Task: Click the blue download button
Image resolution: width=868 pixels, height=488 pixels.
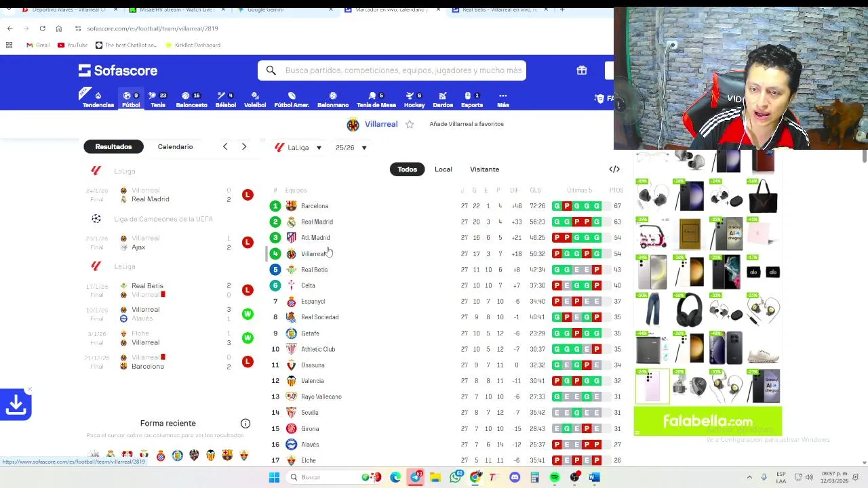Action: pos(16,405)
